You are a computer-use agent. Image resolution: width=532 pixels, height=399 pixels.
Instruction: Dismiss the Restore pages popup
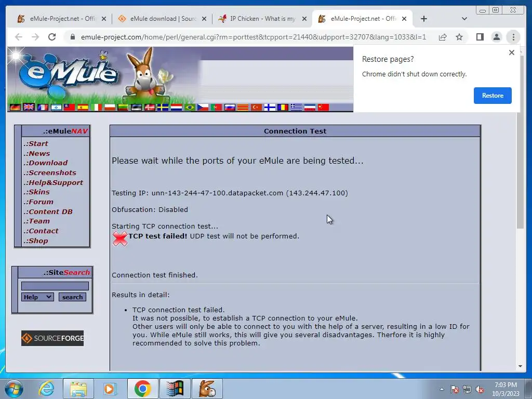pyautogui.click(x=512, y=52)
